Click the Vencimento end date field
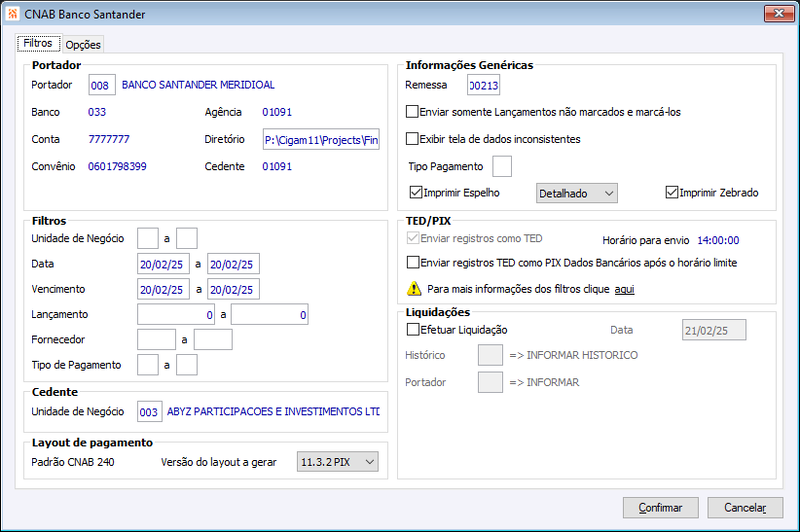This screenshot has height=532, width=800. [x=233, y=289]
